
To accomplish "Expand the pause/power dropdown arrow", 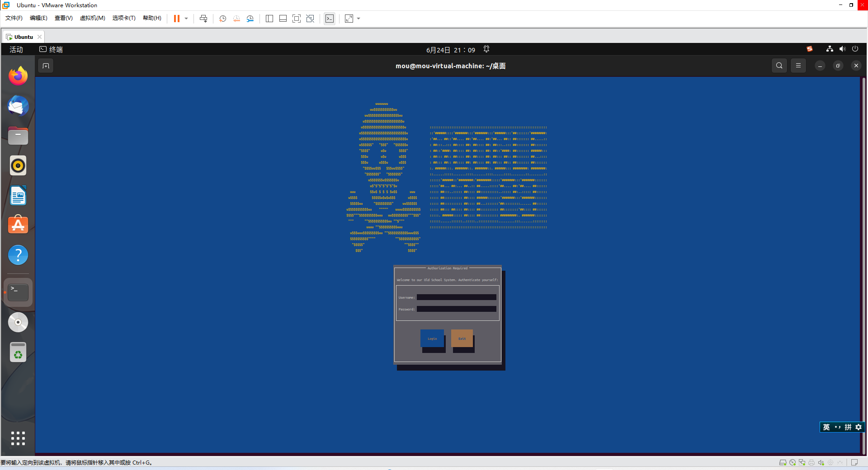I will tap(186, 19).
